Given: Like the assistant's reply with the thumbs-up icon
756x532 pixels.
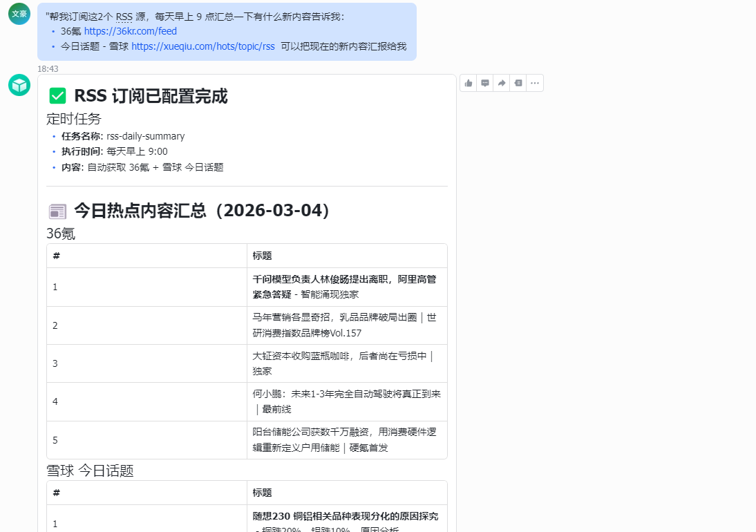Looking at the screenshot, I should pyautogui.click(x=468, y=82).
